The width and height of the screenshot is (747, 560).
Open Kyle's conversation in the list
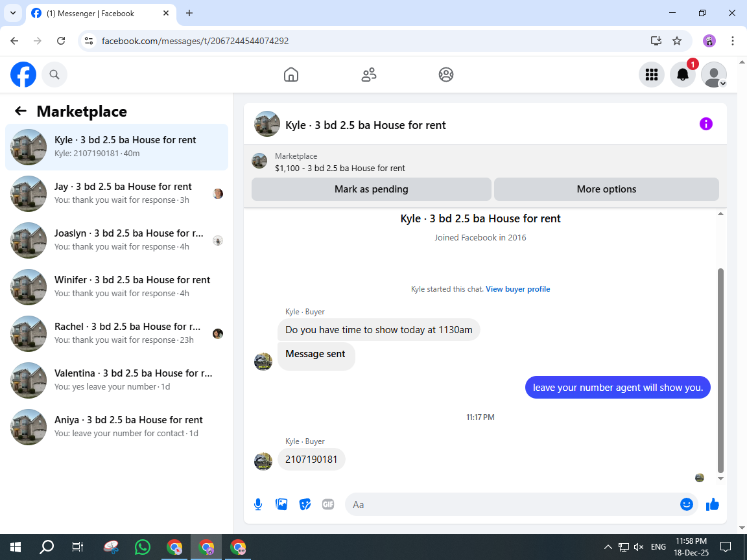point(117,147)
